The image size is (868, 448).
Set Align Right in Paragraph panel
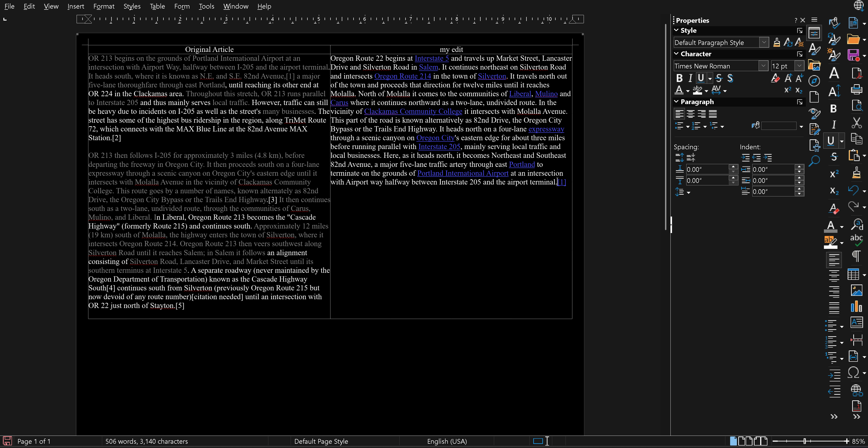(x=702, y=114)
